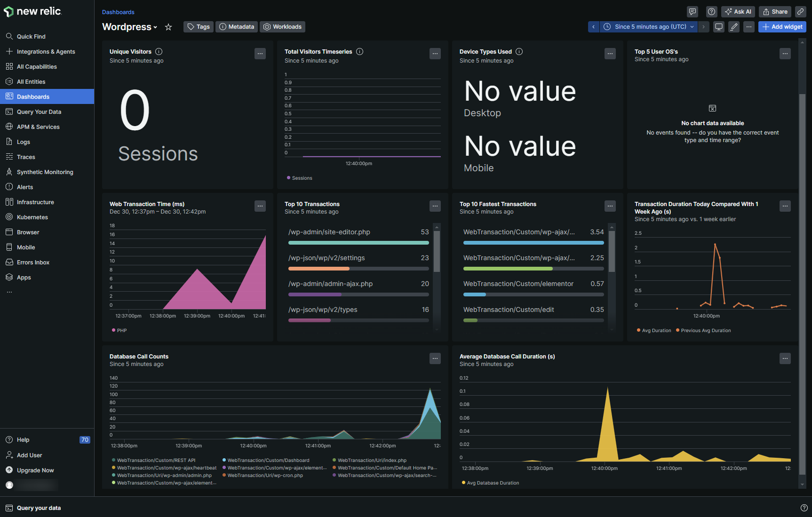
Task: Toggle Sessions series in Total Visitors chart
Action: tap(299, 178)
